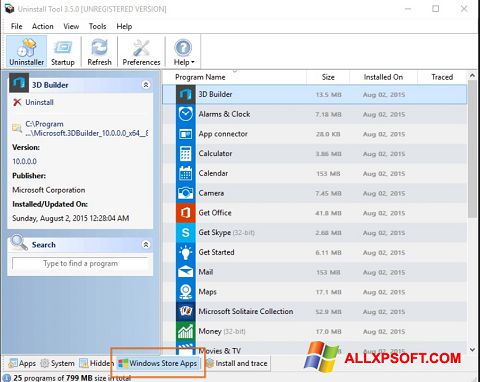Screen dimensions: 480x382
Task: Click the 3D Builder icon in details panel
Action: tap(19, 83)
